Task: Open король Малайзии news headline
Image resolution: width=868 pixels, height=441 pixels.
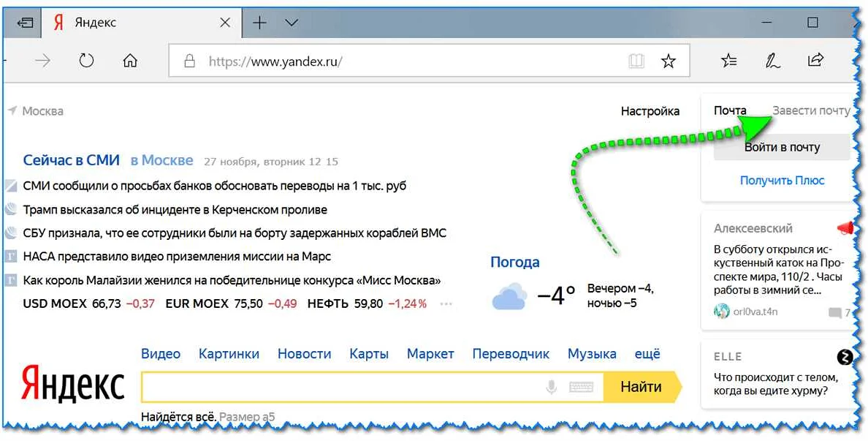Action: [232, 280]
